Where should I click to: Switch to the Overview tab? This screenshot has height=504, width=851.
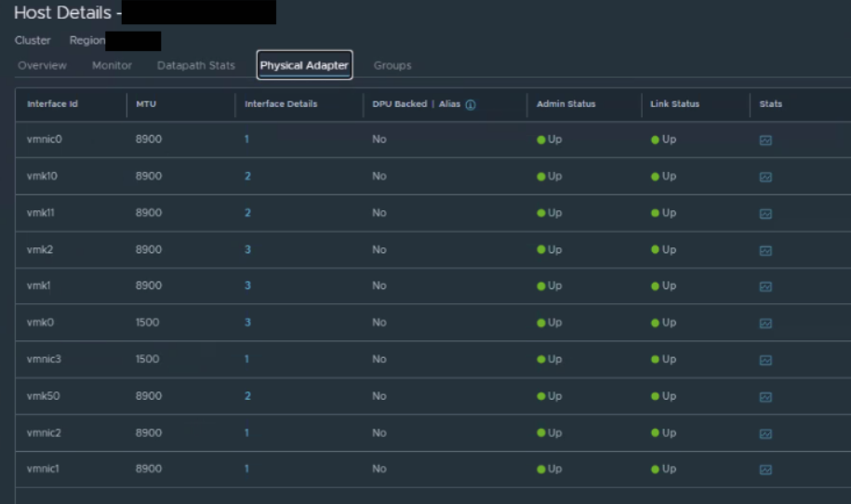pyautogui.click(x=42, y=65)
